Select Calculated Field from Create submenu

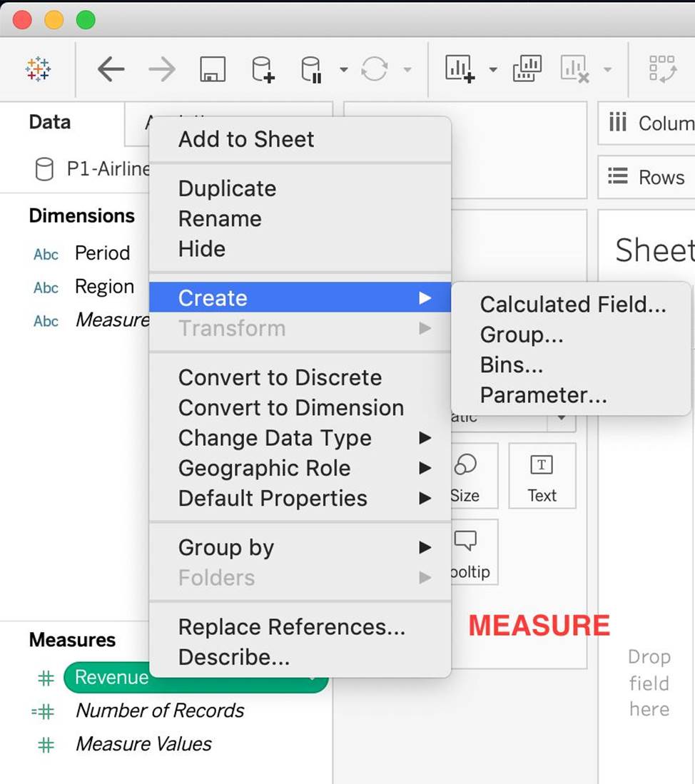tap(572, 305)
